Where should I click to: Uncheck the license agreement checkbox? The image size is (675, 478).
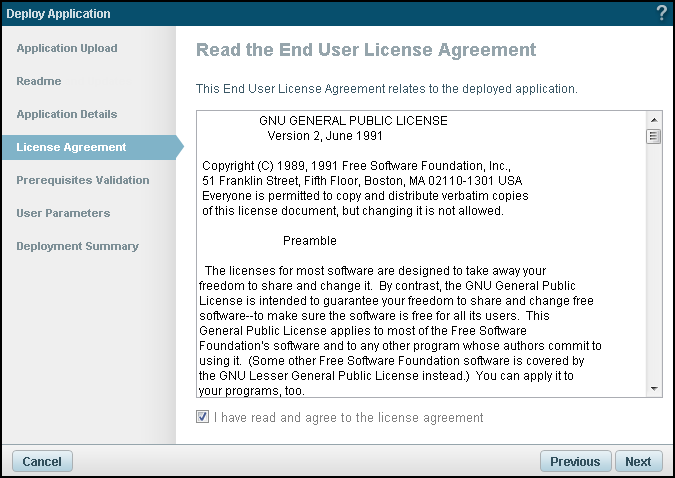pyautogui.click(x=203, y=417)
